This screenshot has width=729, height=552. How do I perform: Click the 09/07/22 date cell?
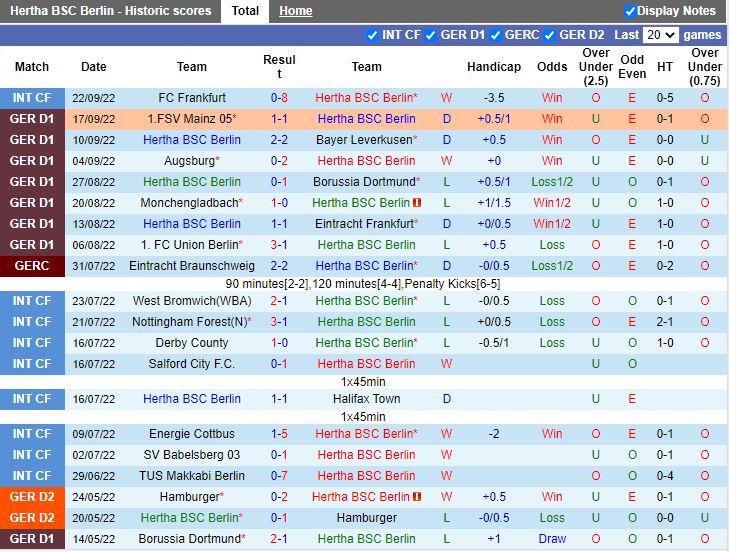(93, 434)
